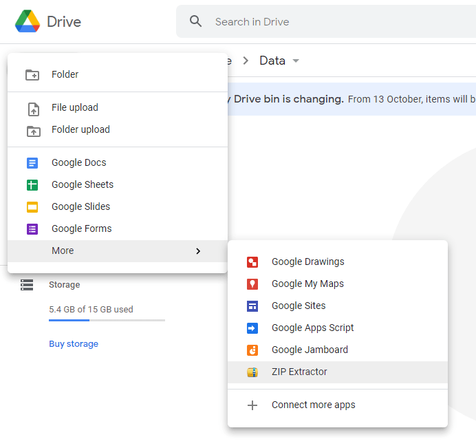Viewport: 476px width, 448px height.
Task: Click the plus icon for connecting apps
Action: click(252, 405)
